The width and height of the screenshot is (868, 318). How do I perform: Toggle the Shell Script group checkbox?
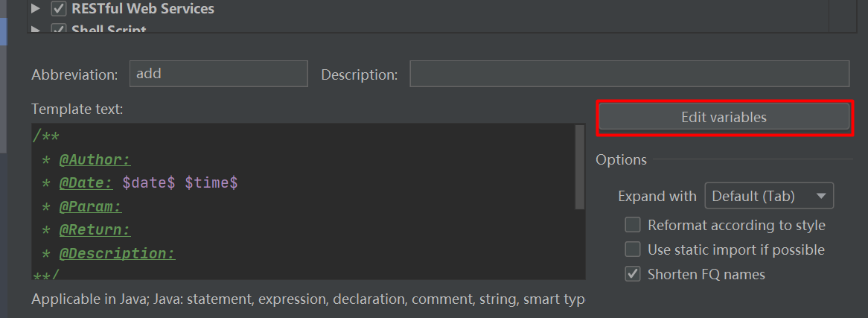59,30
